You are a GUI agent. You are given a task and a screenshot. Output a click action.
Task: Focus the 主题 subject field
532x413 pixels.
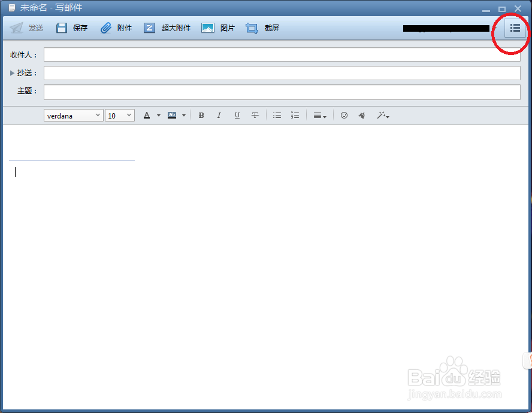coord(282,92)
